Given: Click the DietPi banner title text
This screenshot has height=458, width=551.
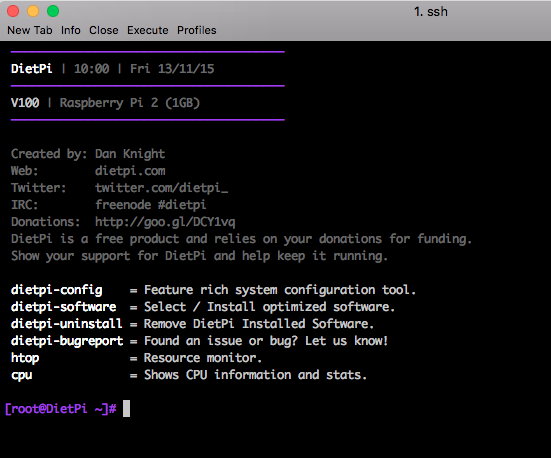Looking at the screenshot, I should point(32,69).
